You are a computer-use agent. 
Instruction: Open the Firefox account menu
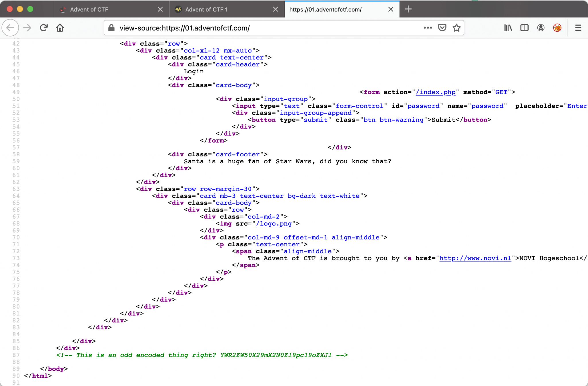tap(541, 28)
